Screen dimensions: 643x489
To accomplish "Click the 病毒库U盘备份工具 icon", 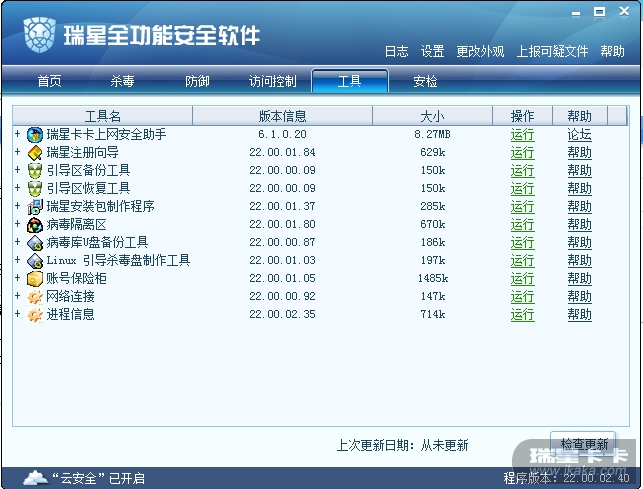I will click(x=35, y=243).
